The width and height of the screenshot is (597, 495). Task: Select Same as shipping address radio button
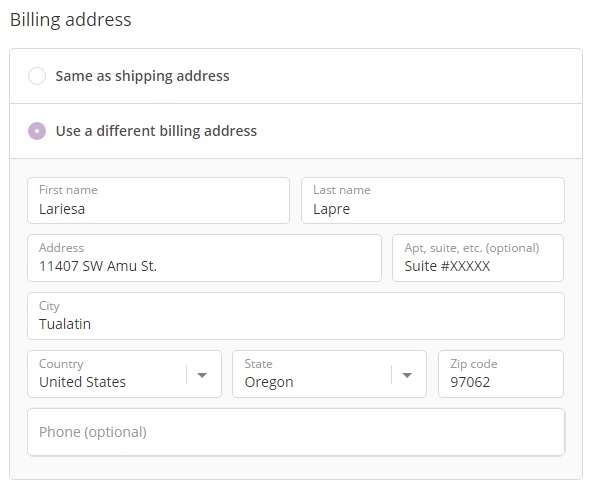[37, 76]
